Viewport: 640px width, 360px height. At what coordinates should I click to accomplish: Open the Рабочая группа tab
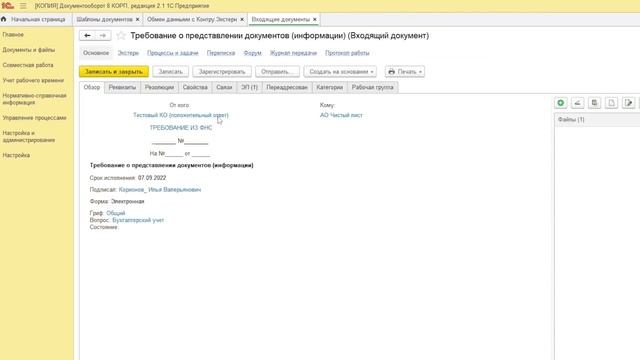point(373,87)
